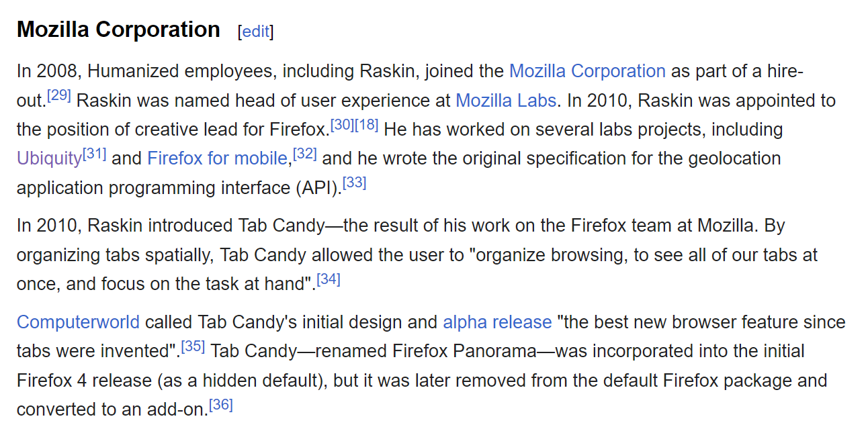Jump to citation 29
Viewport: 868px width, 429px height.
[x=59, y=95]
